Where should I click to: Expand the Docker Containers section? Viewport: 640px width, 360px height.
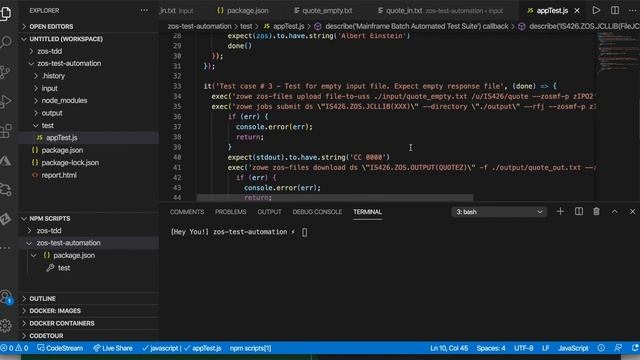tap(88, 323)
